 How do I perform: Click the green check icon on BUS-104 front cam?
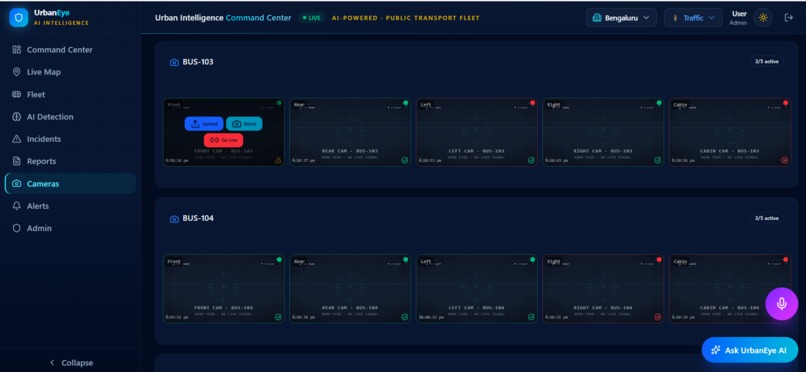coord(278,317)
